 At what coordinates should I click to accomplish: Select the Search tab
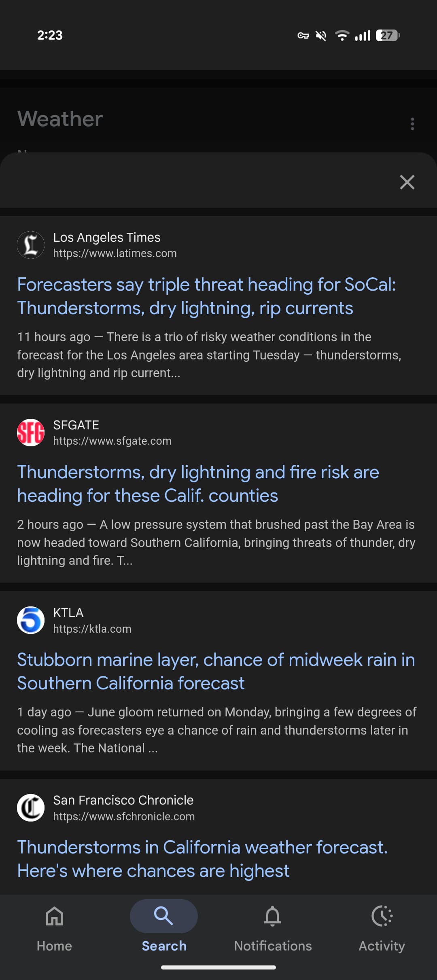(164, 927)
